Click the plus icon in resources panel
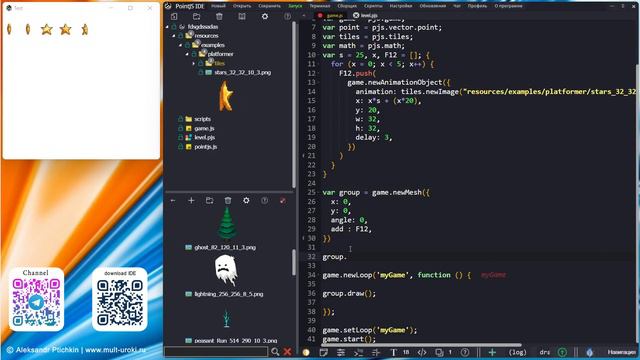Screen dimensions: 640x360 coord(191,200)
